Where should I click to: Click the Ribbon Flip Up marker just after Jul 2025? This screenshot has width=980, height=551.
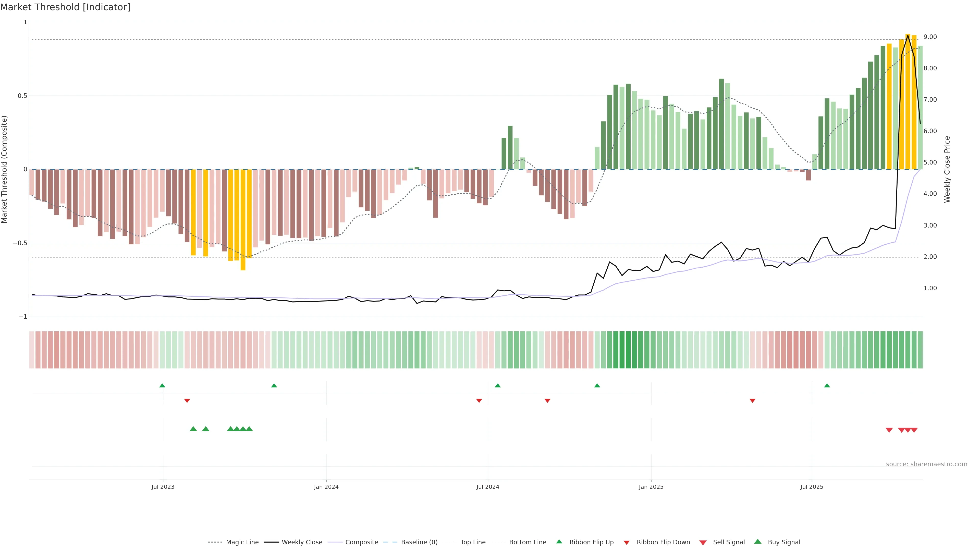pos(827,386)
